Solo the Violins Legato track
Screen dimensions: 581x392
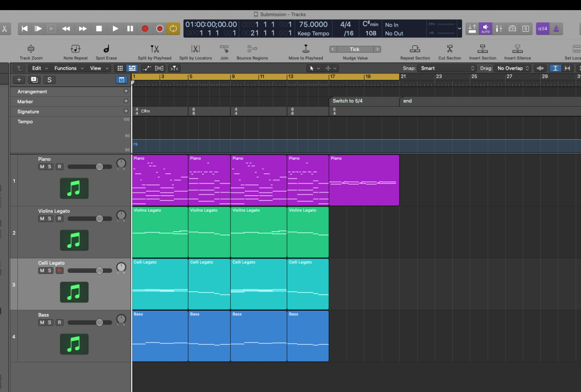(50, 219)
